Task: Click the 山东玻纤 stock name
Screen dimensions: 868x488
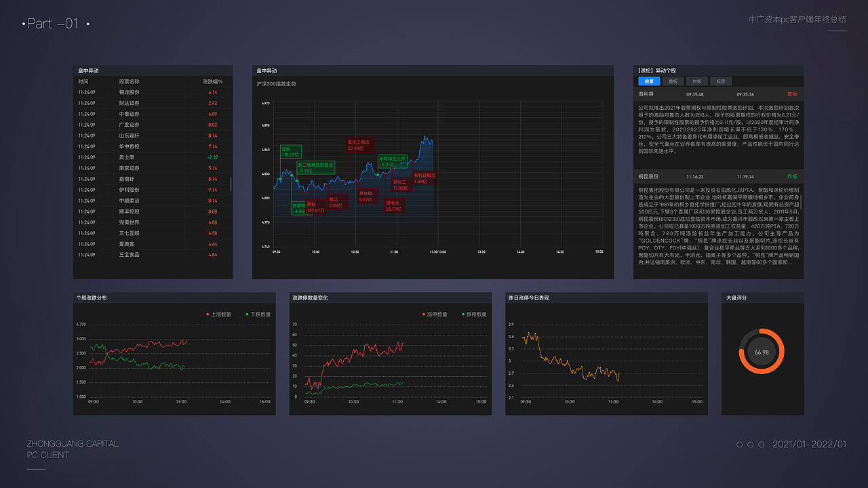Action: point(129,136)
